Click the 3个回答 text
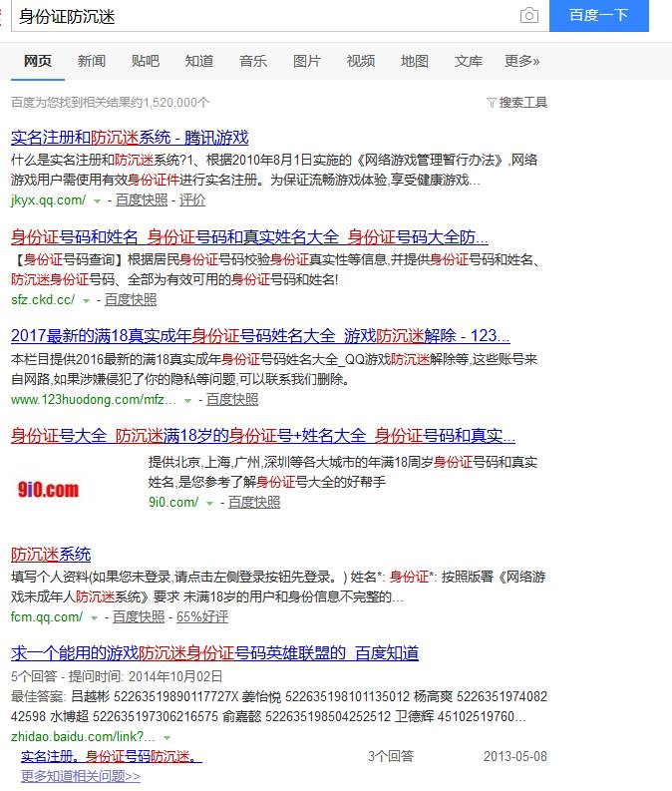Screen dimensions: 672x791 click(x=391, y=756)
